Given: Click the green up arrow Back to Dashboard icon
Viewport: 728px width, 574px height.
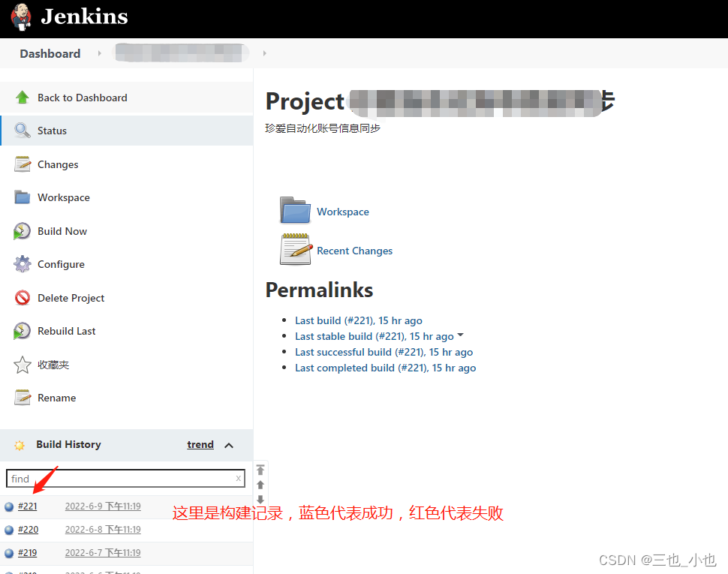Looking at the screenshot, I should click(x=22, y=98).
